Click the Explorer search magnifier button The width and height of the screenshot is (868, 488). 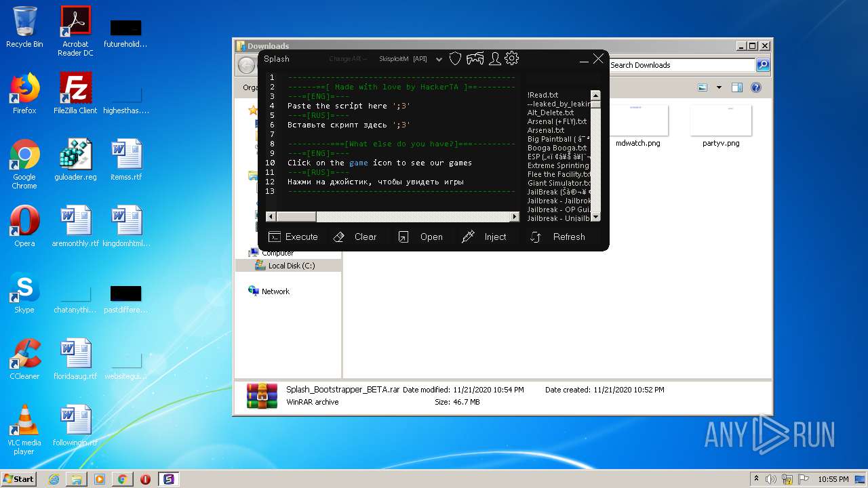[x=763, y=65]
